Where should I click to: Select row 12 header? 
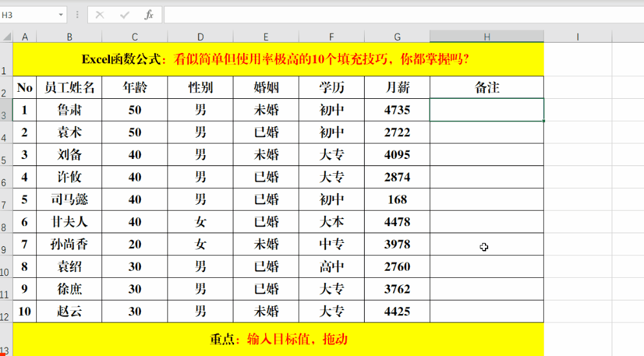[x=6, y=311]
